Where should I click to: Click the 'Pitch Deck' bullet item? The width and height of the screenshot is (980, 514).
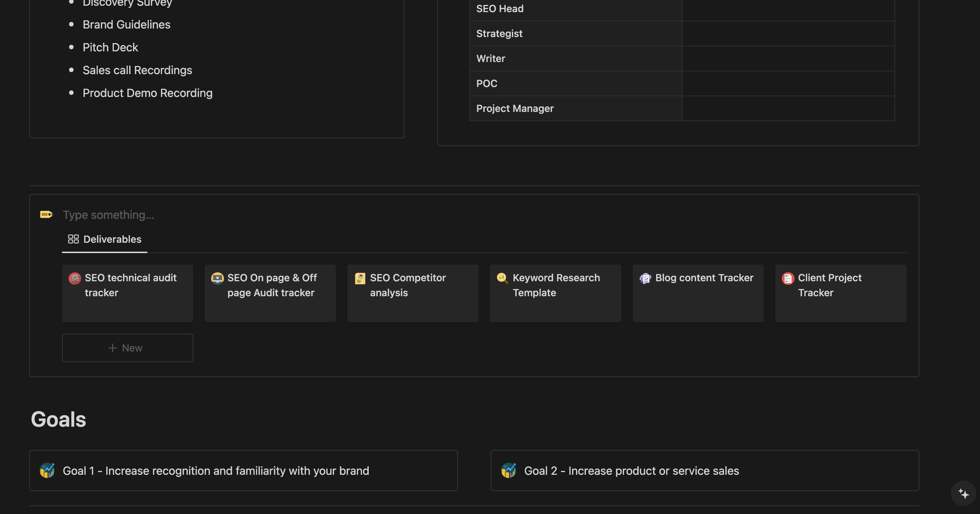click(x=110, y=47)
